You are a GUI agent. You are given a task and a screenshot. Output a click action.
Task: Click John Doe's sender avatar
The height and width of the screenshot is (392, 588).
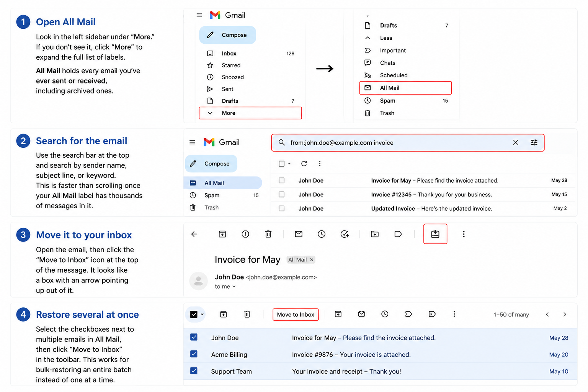(x=198, y=281)
